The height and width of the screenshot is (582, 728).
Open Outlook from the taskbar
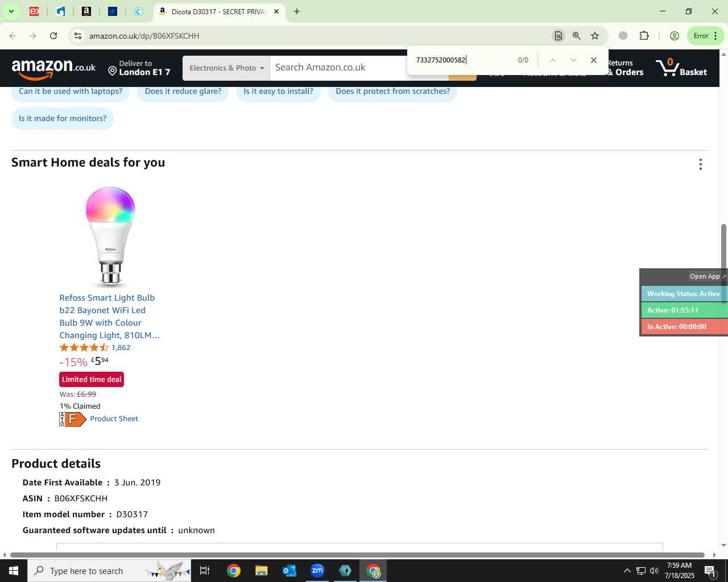[x=289, y=571]
